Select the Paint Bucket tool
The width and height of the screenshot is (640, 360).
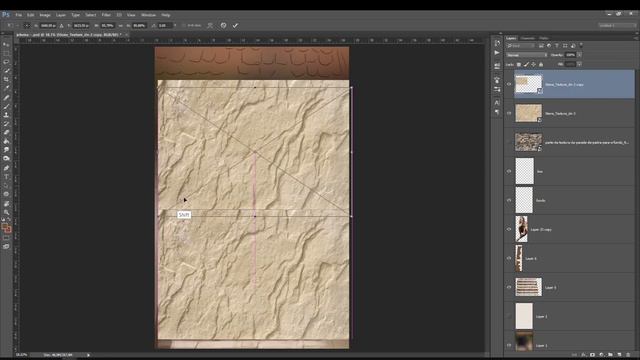(6, 141)
